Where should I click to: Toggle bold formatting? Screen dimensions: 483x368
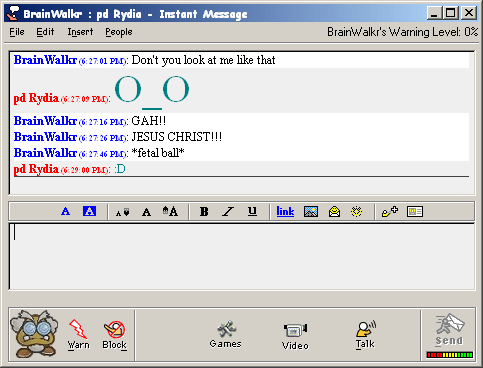[x=204, y=212]
